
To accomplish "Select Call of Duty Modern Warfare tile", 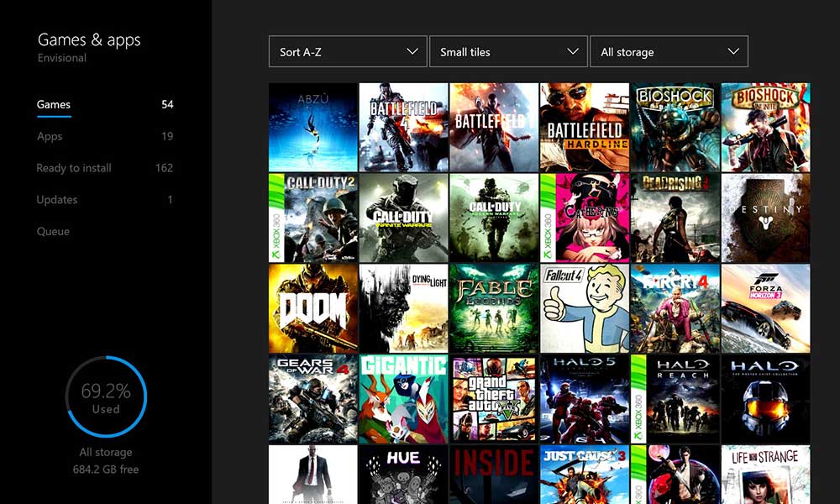I will point(494,218).
